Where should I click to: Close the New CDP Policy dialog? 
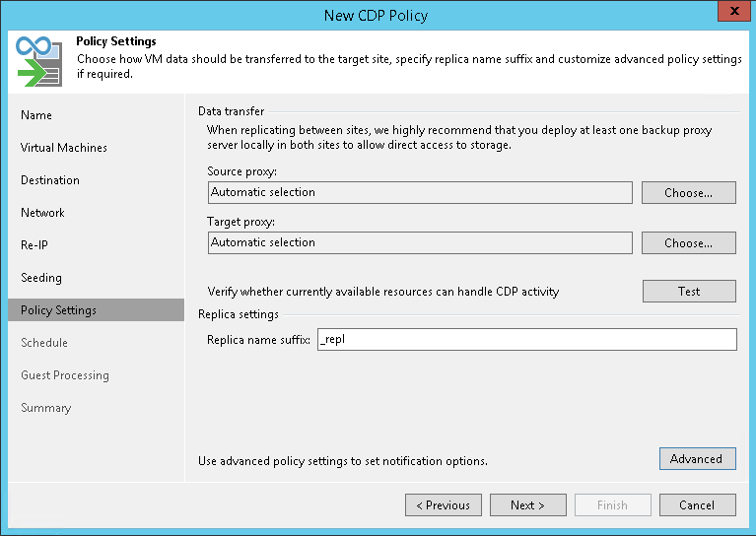click(732, 15)
